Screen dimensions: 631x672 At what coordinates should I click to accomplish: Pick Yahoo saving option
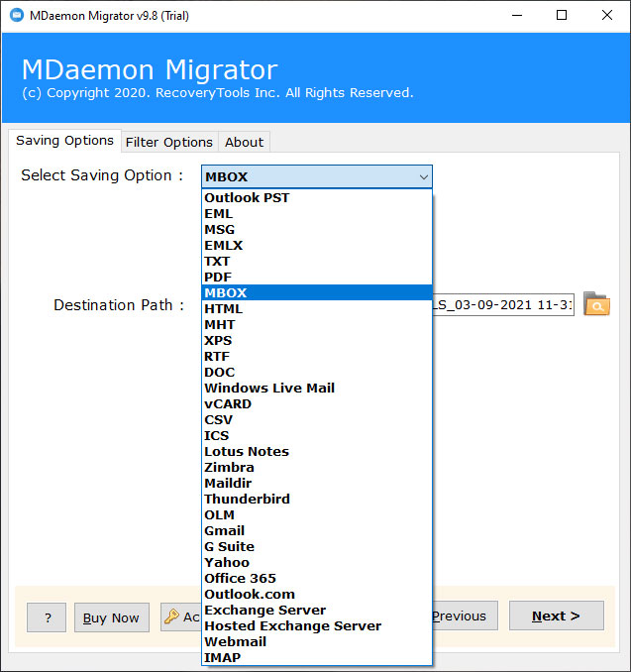point(317,562)
